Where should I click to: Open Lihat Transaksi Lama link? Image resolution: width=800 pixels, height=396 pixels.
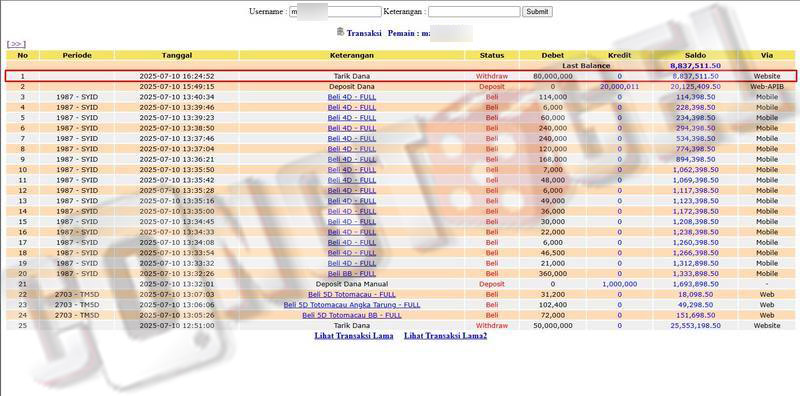pos(354,336)
